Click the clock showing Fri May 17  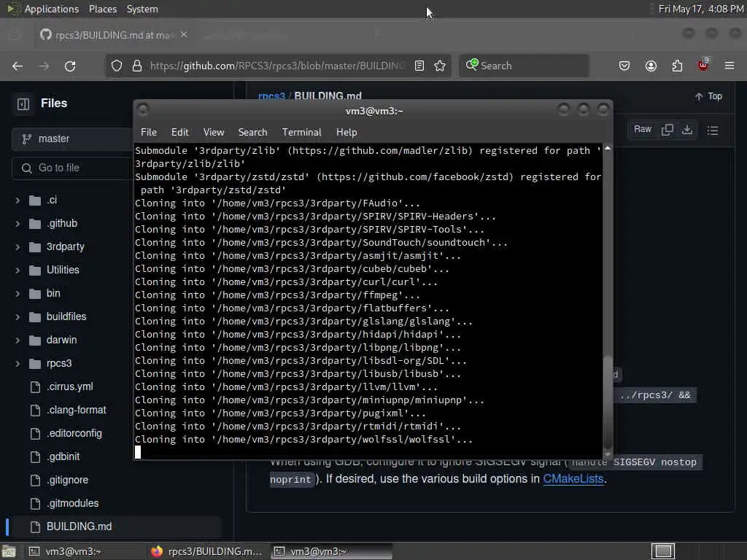click(x=701, y=9)
